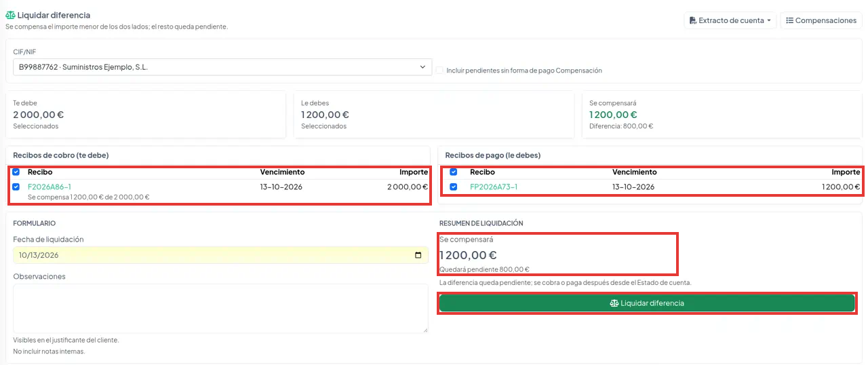
Task: Uncheck receipt FP2026A73-1 checkbox
Action: pyautogui.click(x=454, y=187)
